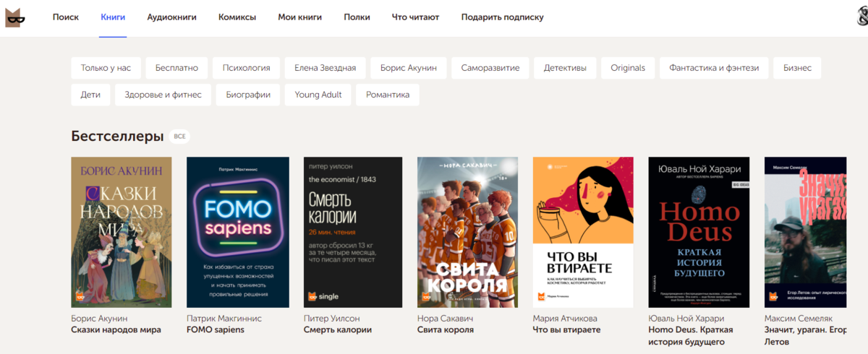868x354 pixels.
Task: Click author name Борис Акунин under first book
Action: click(99, 319)
